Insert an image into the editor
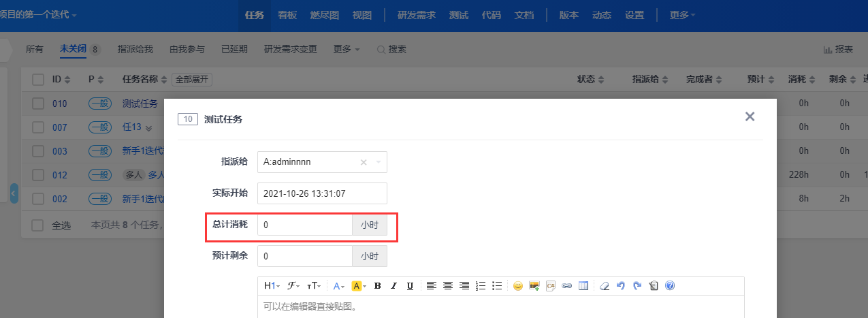 point(534,286)
